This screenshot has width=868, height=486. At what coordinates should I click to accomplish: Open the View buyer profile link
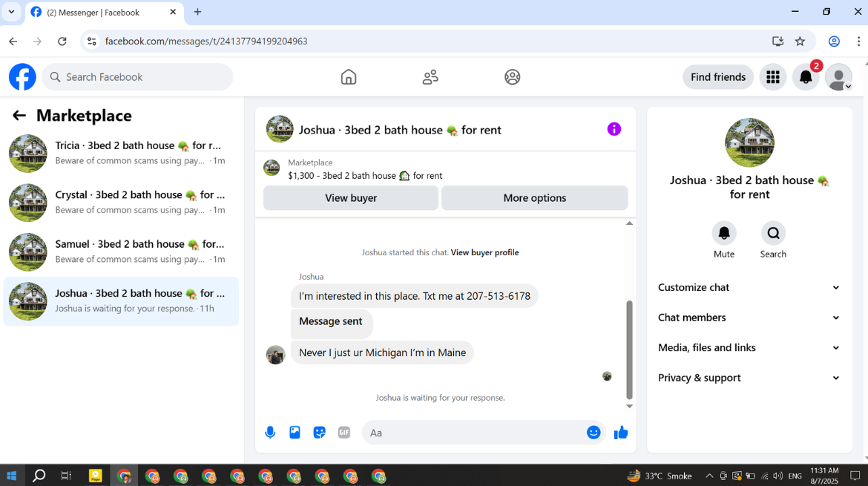485,252
